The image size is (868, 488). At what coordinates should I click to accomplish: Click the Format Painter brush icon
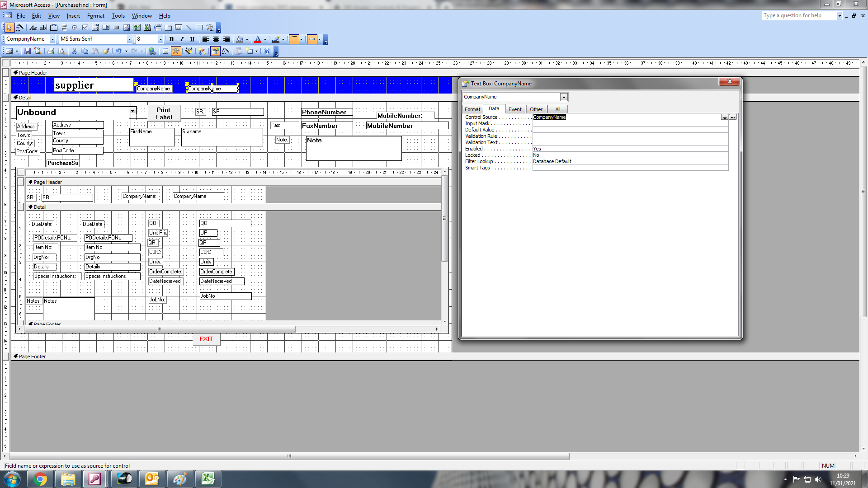106,51
